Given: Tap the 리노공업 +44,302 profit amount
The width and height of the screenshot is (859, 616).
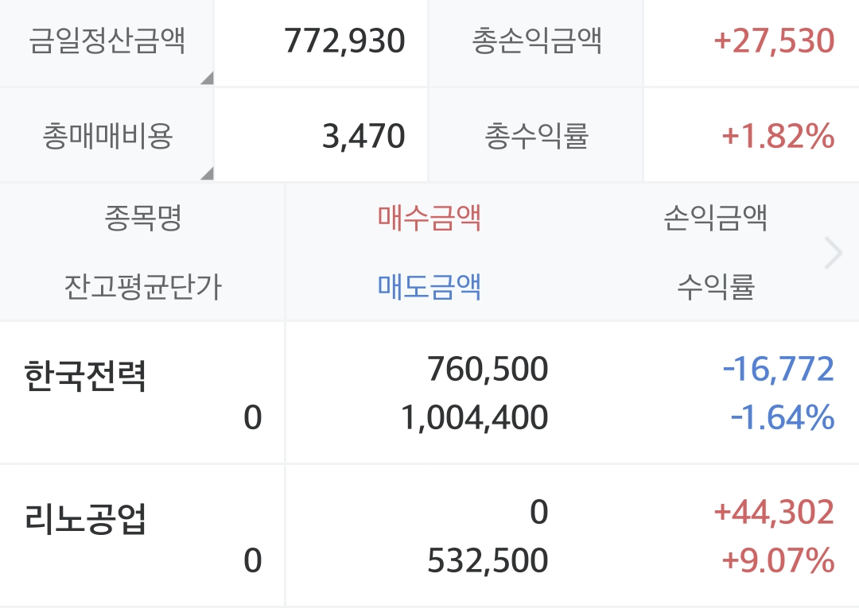Looking at the screenshot, I should tap(774, 512).
